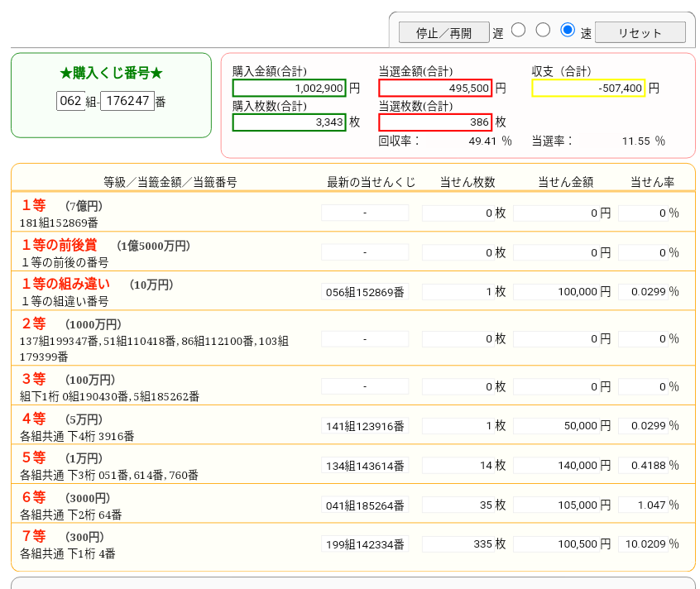Click the 最新の当せんくじ column header
The image size is (700, 589).
[x=371, y=182]
